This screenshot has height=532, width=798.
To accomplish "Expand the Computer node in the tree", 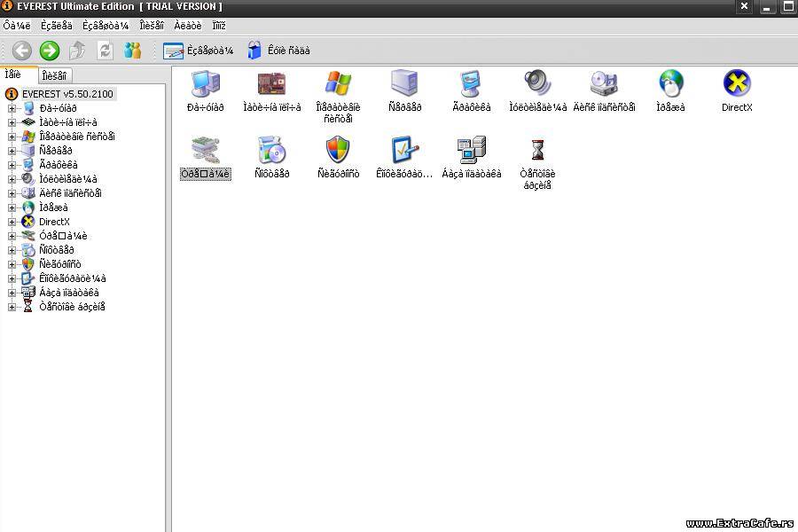I will coord(12,108).
